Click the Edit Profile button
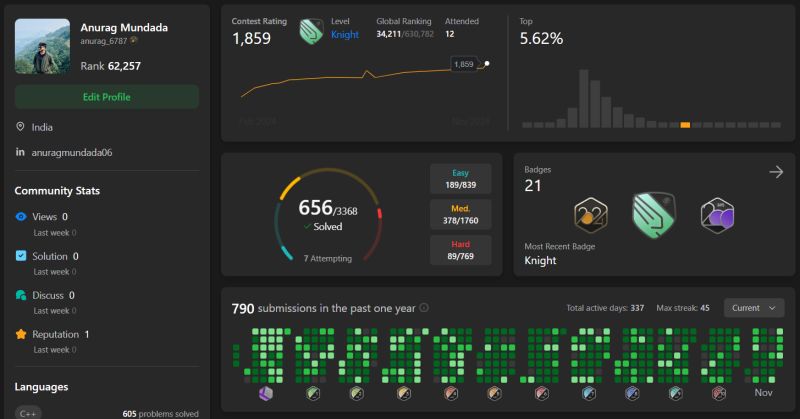The height and width of the screenshot is (419, 800). coord(107,97)
